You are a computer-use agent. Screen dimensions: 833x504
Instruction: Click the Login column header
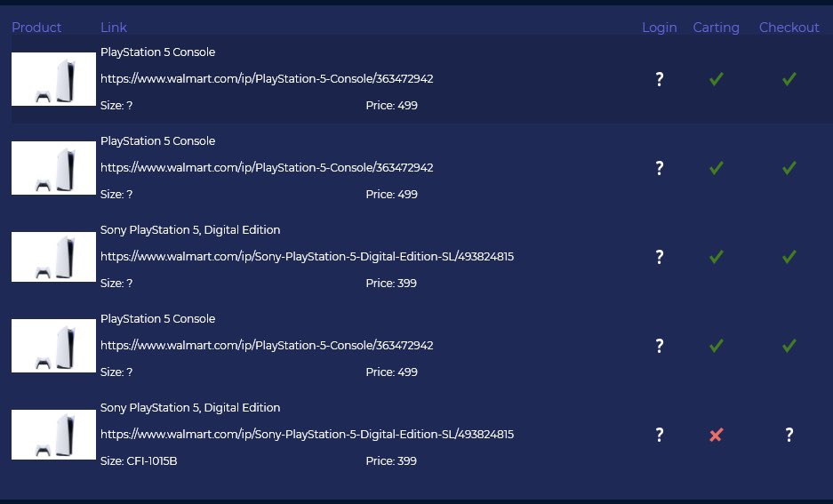pos(660,28)
